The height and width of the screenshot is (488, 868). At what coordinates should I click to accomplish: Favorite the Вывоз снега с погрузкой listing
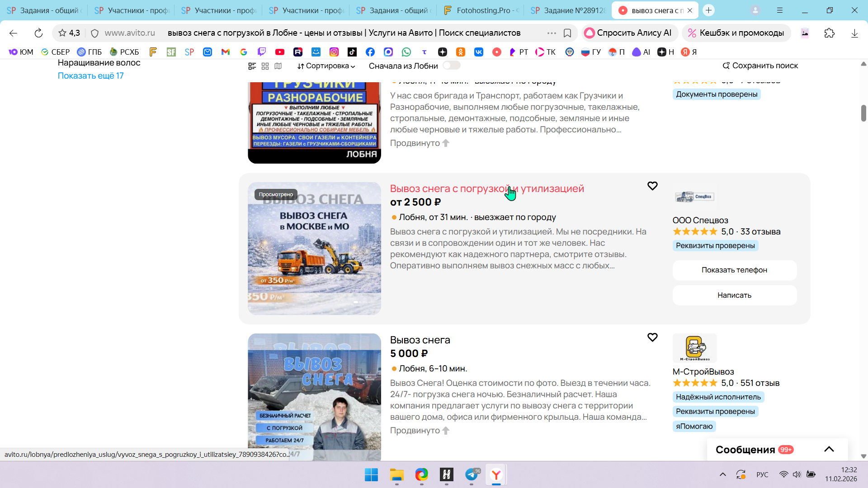[x=652, y=186]
